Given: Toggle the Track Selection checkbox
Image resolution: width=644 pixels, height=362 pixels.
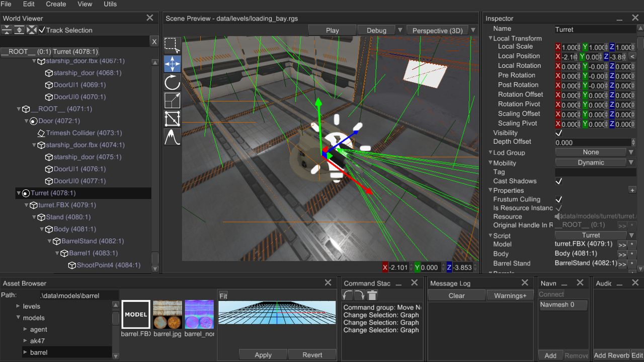Looking at the screenshot, I should (42, 30).
